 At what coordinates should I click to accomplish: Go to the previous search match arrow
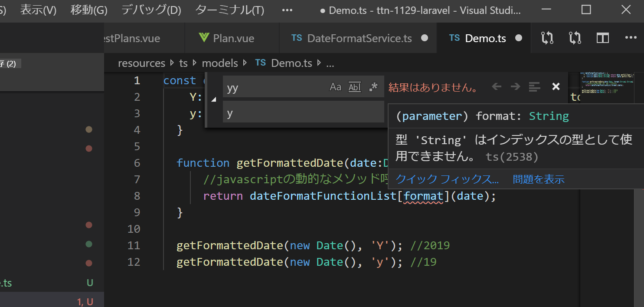[497, 87]
